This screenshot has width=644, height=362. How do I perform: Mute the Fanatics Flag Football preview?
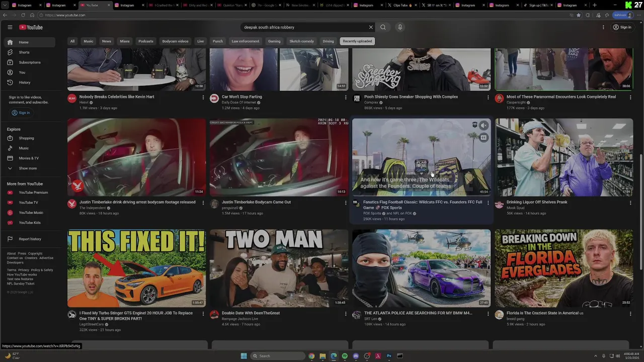[484, 126]
